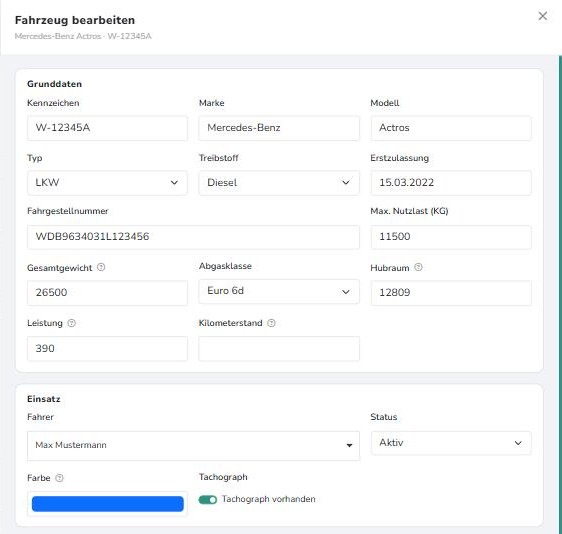Screen dimensions: 562x534
Task: Click the Hubraum field 12809
Action: click(x=451, y=293)
